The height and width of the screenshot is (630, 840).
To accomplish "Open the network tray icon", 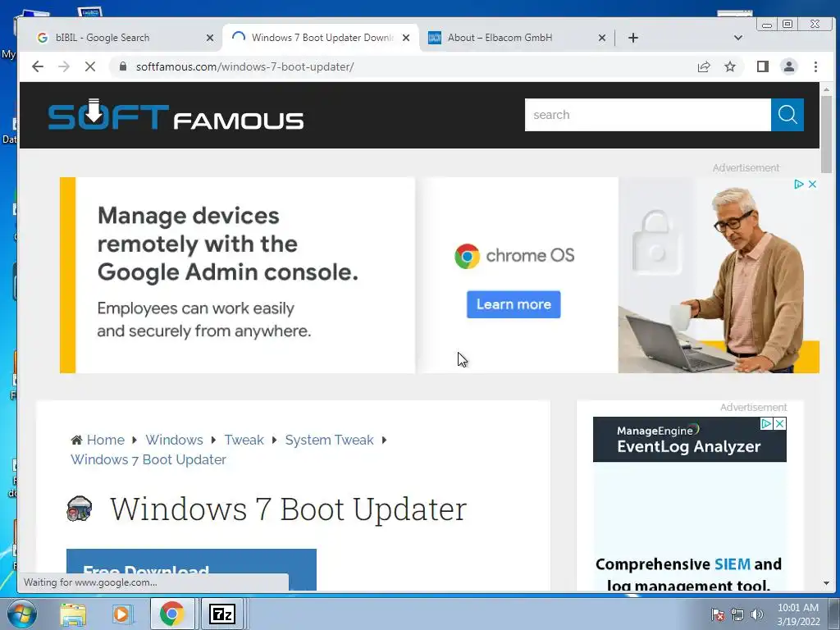I will click(737, 614).
